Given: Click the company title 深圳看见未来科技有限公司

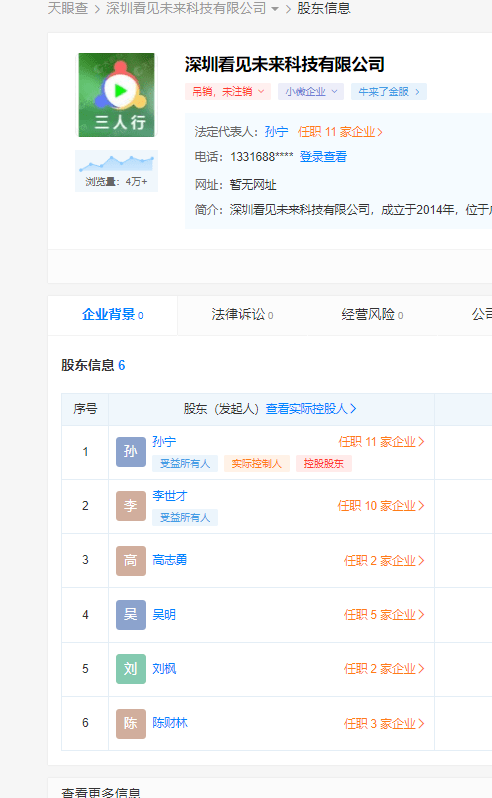Looking at the screenshot, I should pyautogui.click(x=284, y=65).
